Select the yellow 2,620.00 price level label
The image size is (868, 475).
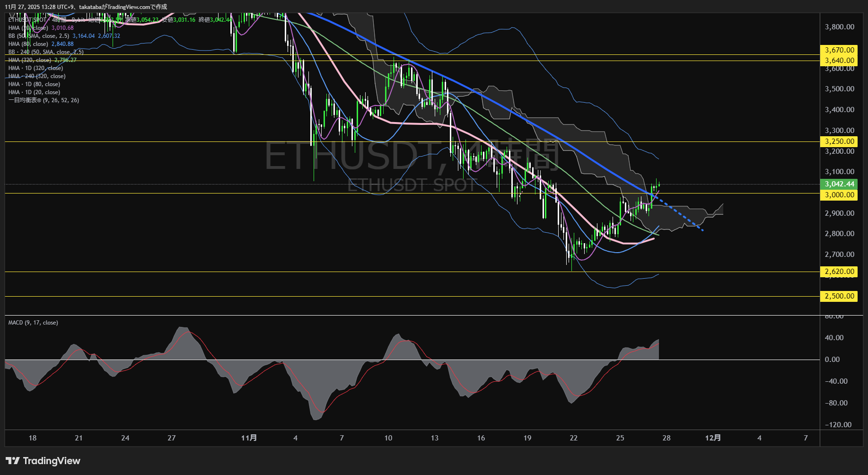click(x=838, y=272)
